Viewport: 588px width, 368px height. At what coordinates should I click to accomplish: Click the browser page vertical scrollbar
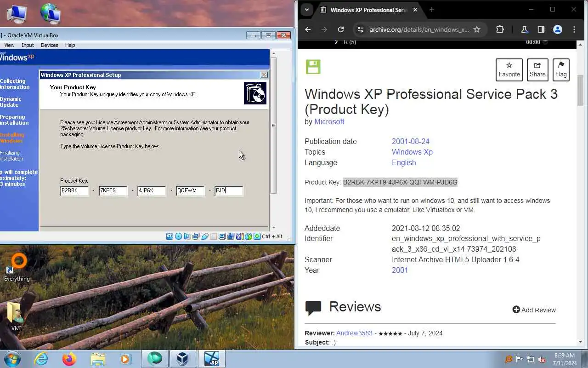pos(581,90)
